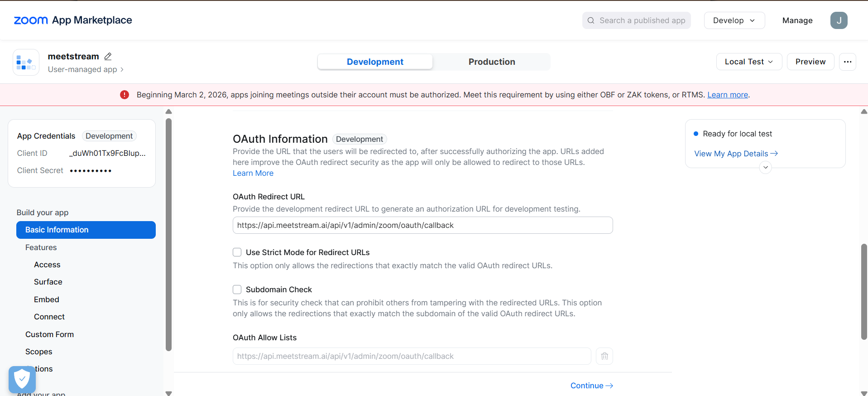Open OAuth Learn More link
Viewport: 868px width, 396px height.
[x=253, y=173]
